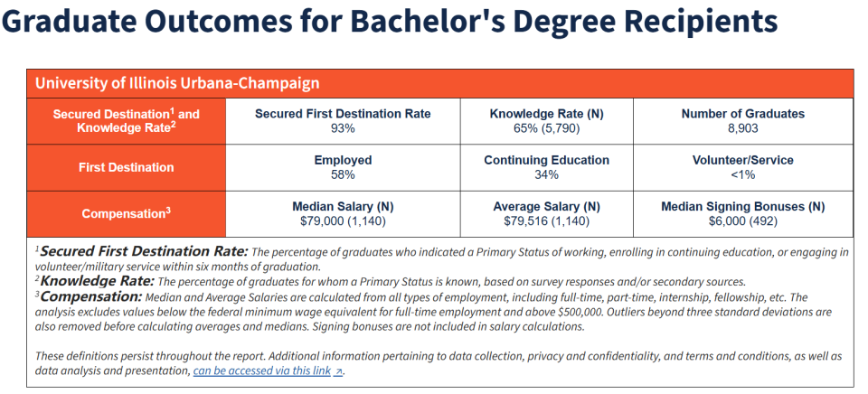Click the Compensation row header cell

pyautogui.click(x=126, y=214)
